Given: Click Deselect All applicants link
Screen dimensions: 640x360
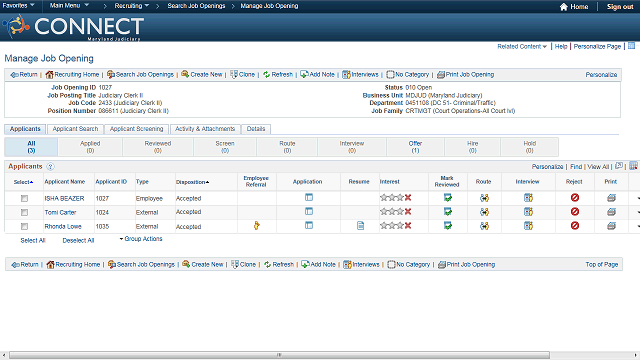Looking at the screenshot, I should click(78, 240).
